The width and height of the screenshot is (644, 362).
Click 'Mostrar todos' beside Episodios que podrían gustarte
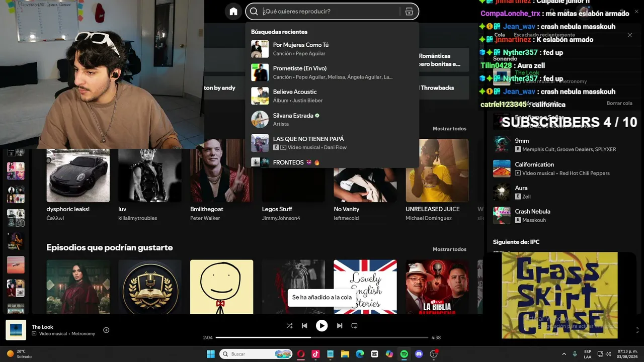[x=449, y=249]
